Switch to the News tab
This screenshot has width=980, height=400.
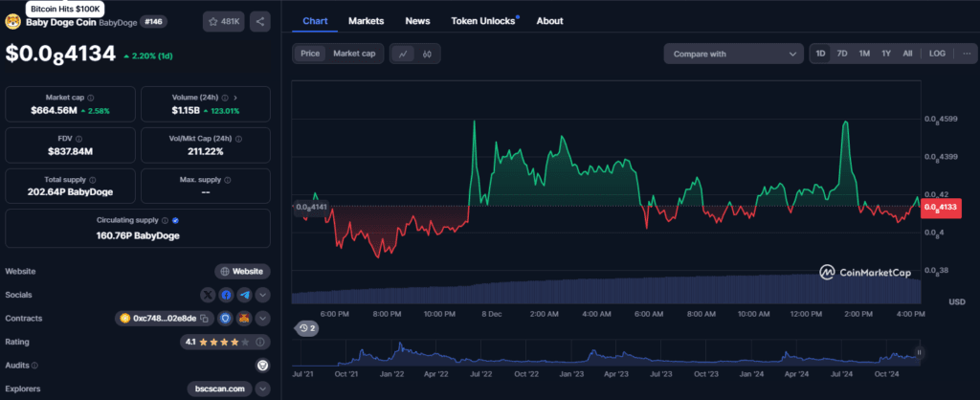[417, 21]
